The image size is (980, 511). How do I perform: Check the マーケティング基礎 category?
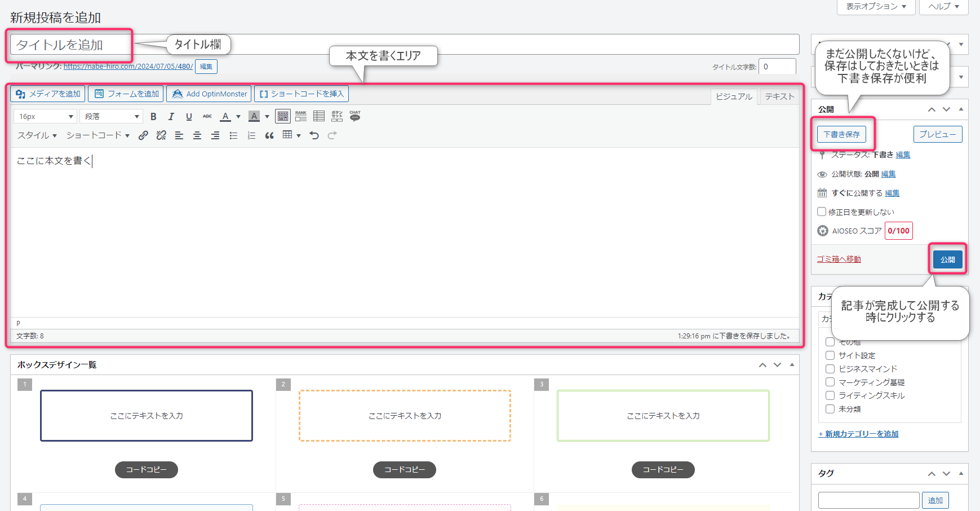(830, 382)
